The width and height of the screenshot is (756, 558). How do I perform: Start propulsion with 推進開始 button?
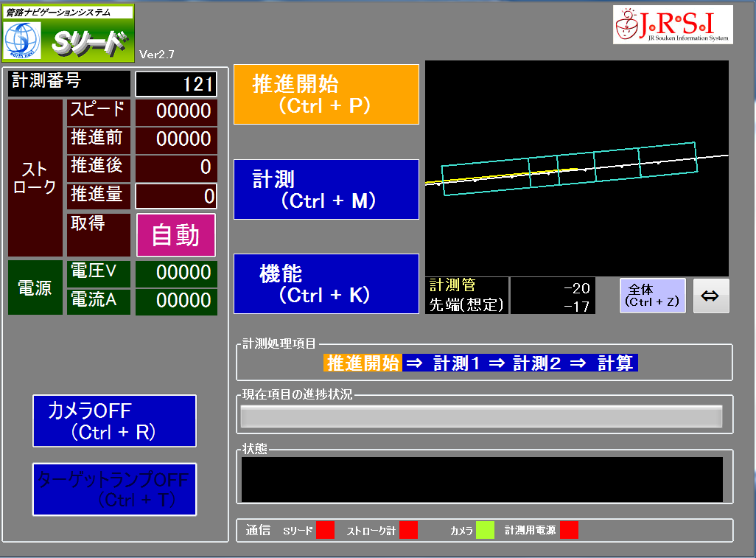[326, 94]
